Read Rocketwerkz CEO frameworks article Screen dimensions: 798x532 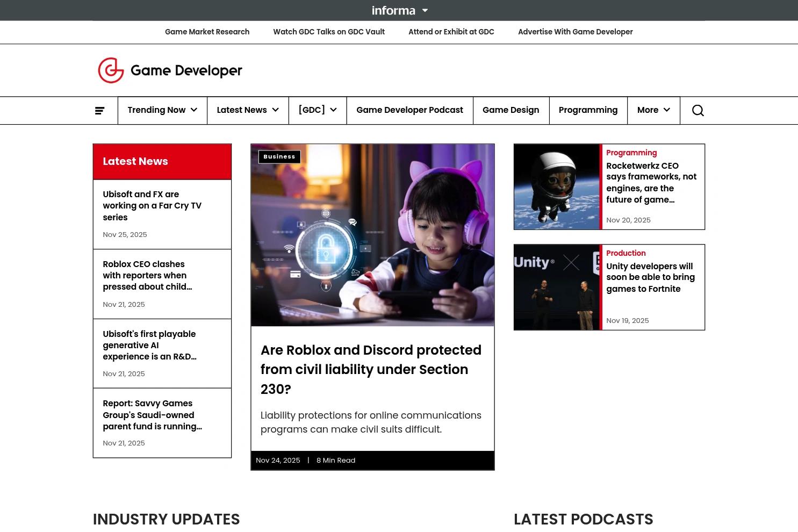651,183
